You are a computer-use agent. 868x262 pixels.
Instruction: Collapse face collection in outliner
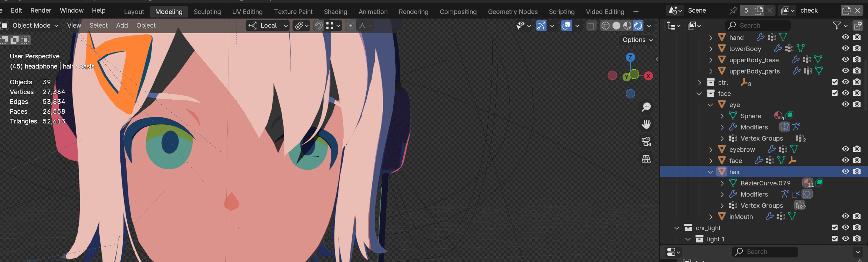(699, 94)
